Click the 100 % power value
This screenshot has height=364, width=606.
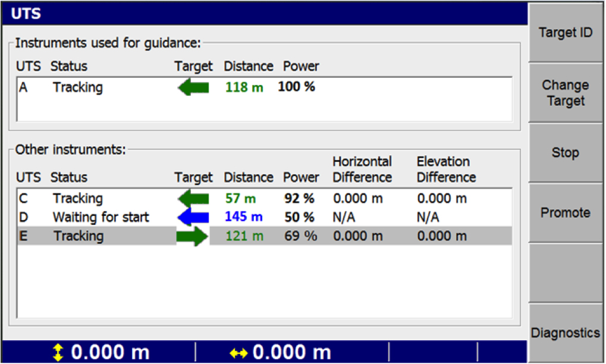[x=296, y=87]
